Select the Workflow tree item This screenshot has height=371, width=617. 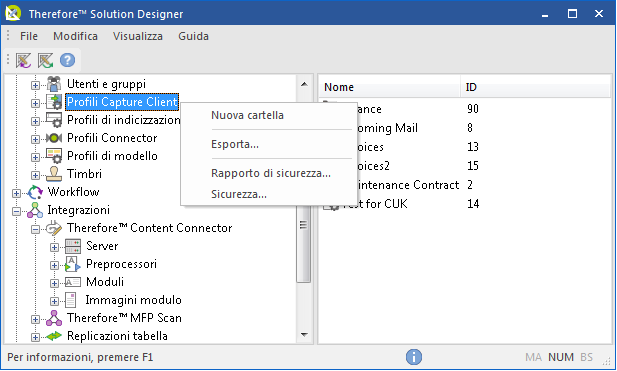[x=73, y=192]
